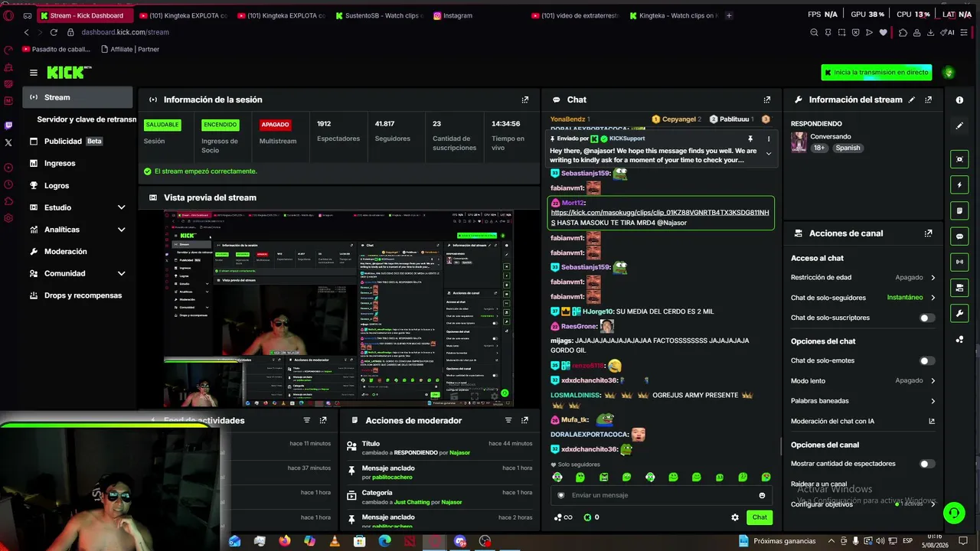980x551 pixels.
Task: Switch to SustentoSB Watch clips tab
Action: tap(378, 15)
